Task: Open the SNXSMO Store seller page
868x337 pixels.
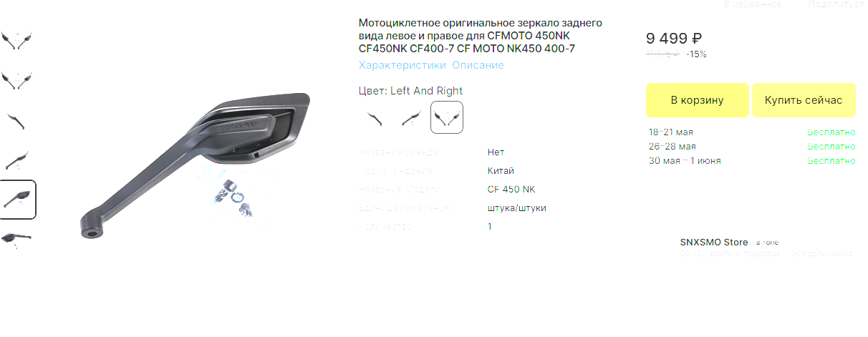Action: click(x=713, y=243)
